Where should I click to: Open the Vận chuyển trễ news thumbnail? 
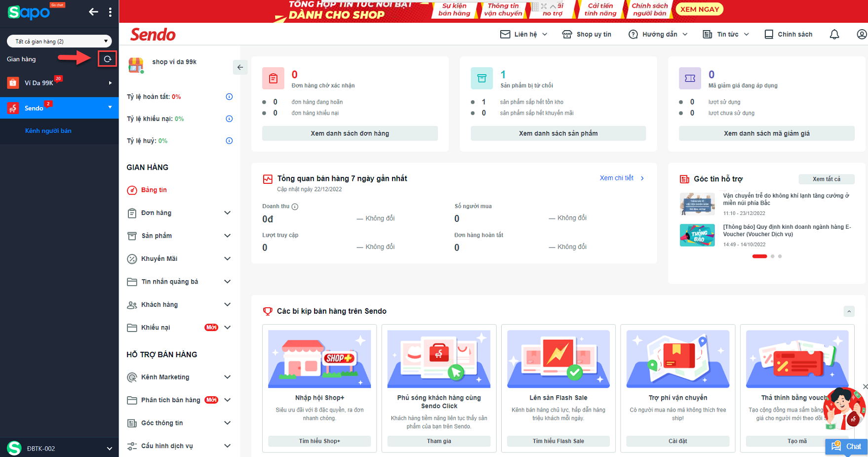pos(697,204)
